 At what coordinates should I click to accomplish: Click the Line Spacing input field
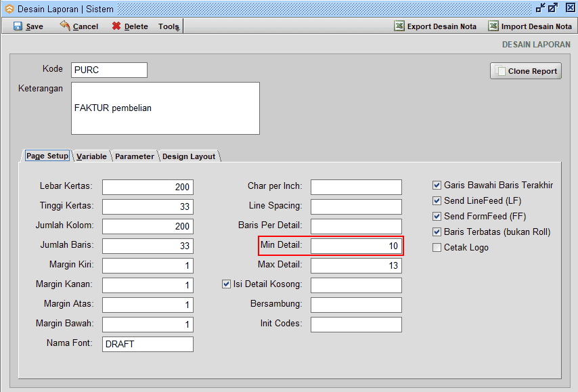pos(356,206)
